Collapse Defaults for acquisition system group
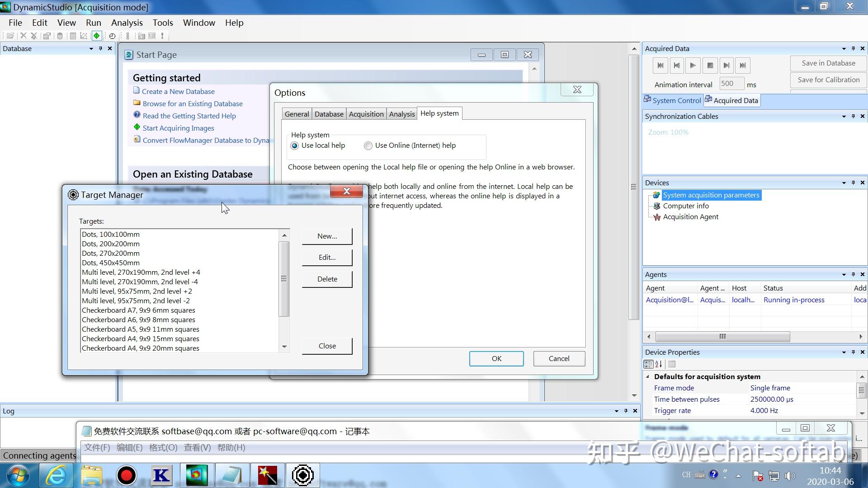The image size is (868, 488). click(x=648, y=376)
